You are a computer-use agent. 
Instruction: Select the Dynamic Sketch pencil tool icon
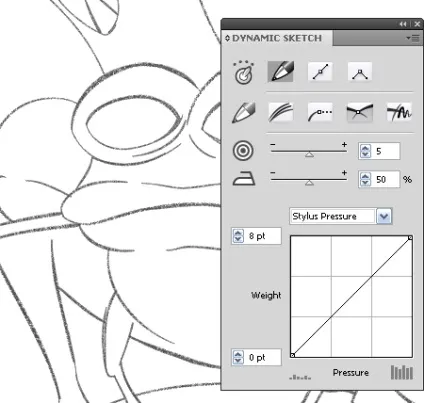(280, 71)
